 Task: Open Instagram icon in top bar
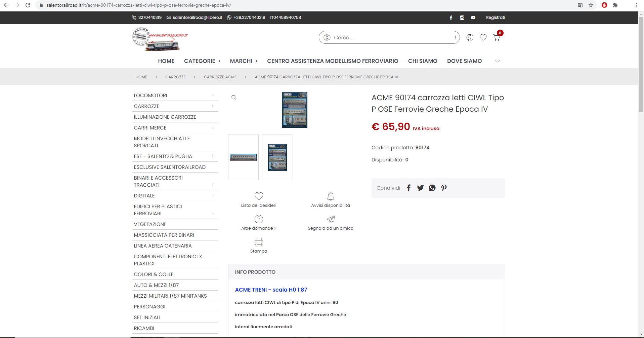click(462, 17)
